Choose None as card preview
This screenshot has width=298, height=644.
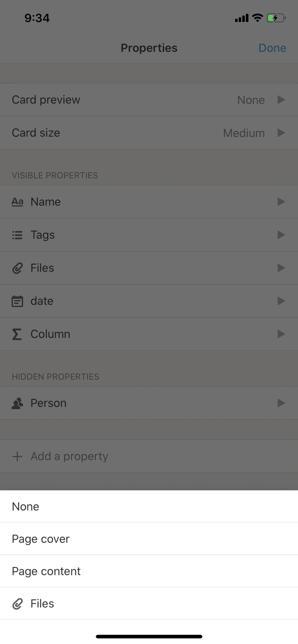click(26, 507)
